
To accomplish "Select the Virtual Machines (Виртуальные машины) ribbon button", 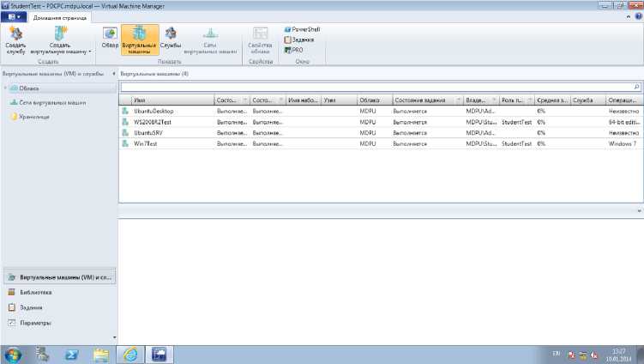I will (140, 38).
